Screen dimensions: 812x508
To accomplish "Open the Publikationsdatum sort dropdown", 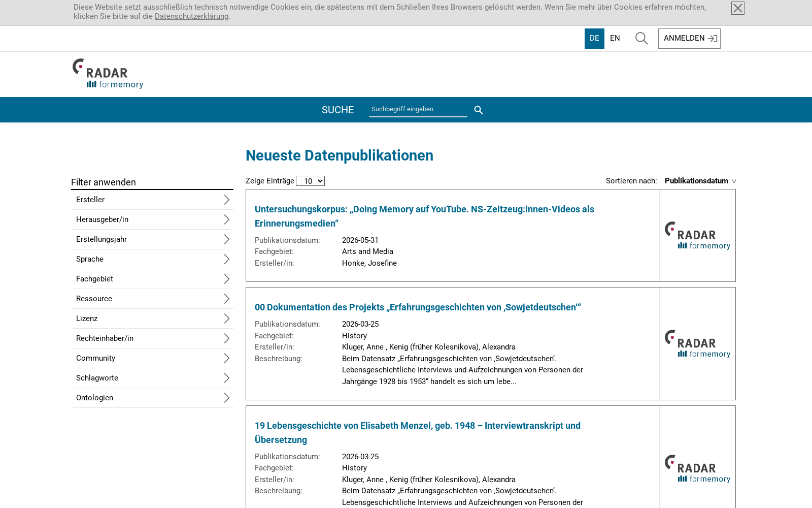I will tap(700, 181).
